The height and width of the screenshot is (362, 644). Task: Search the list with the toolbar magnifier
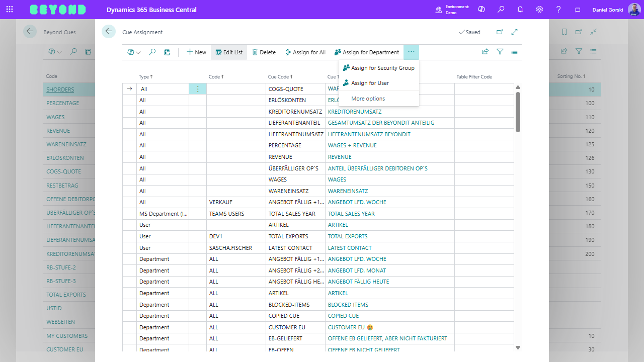(152, 52)
